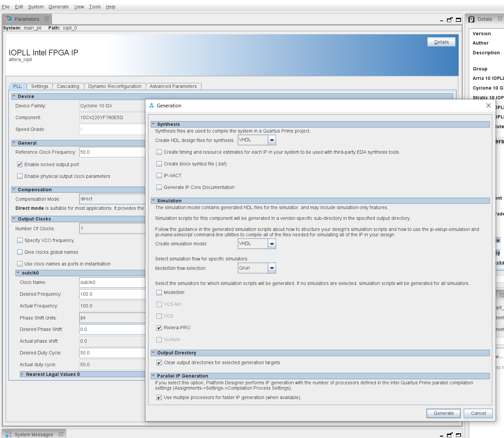Open the synthesis HDL language dropdown
The height and width of the screenshot is (438, 504).
(x=272, y=140)
